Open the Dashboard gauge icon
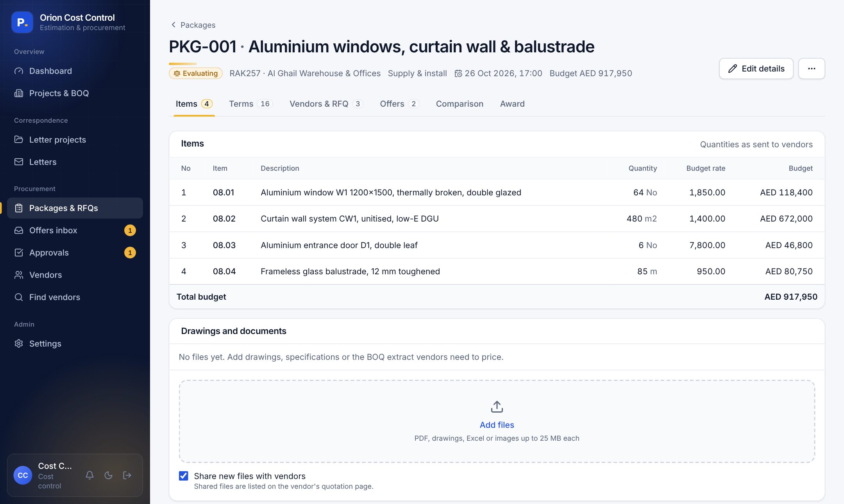Viewport: 844px width, 504px height. pos(19,71)
